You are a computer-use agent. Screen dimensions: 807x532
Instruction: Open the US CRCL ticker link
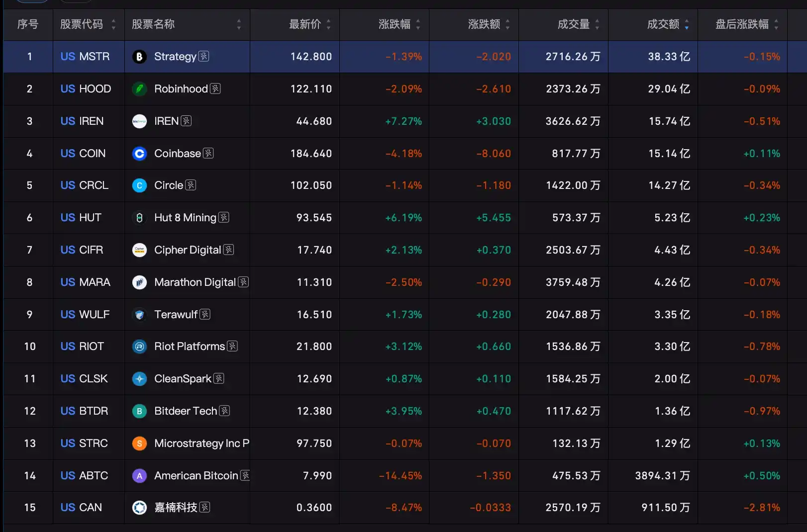point(84,185)
